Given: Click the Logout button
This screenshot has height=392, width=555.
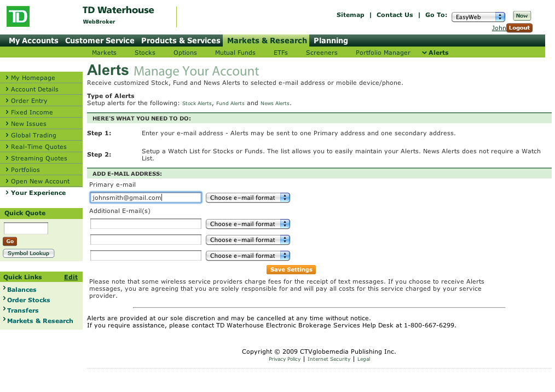Looking at the screenshot, I should 519,27.
